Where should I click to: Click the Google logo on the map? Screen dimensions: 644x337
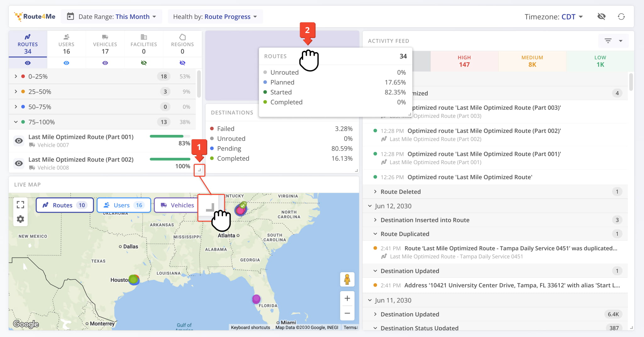26,324
